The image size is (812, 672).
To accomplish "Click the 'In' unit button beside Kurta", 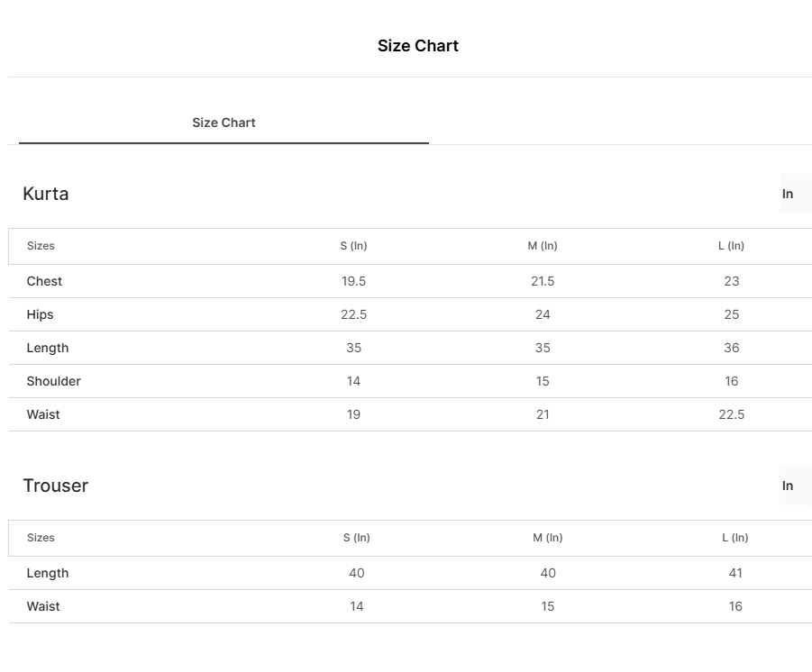I will pyautogui.click(x=787, y=194).
